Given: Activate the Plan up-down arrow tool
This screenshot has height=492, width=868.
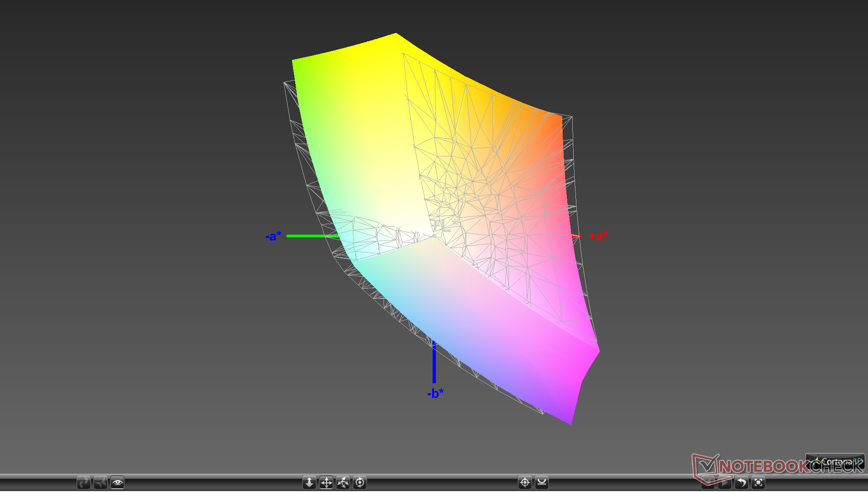Looking at the screenshot, I should point(309,482).
